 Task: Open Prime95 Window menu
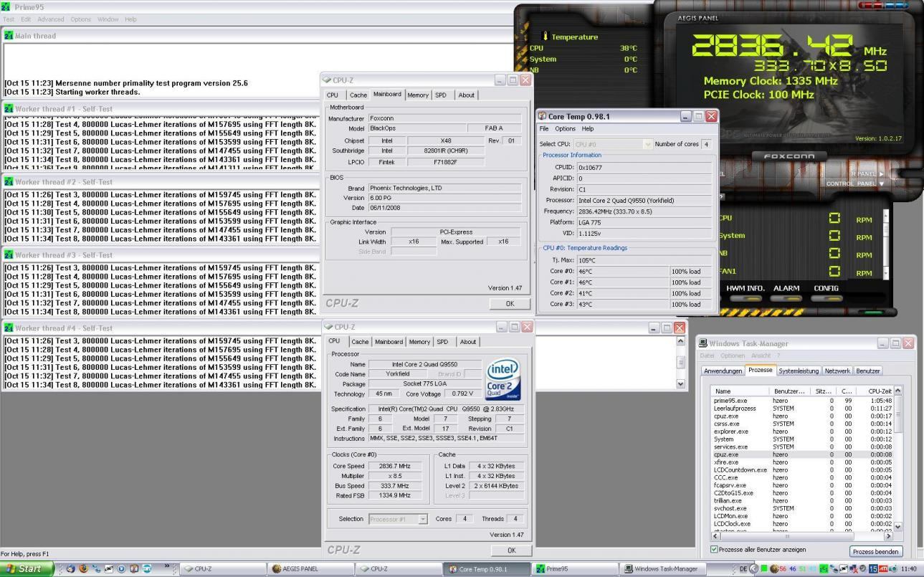click(x=108, y=19)
